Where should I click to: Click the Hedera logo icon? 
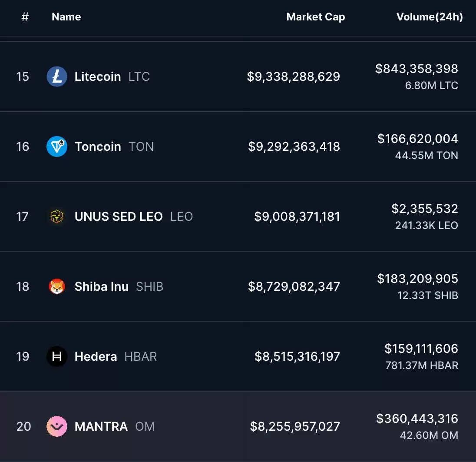[x=57, y=356]
